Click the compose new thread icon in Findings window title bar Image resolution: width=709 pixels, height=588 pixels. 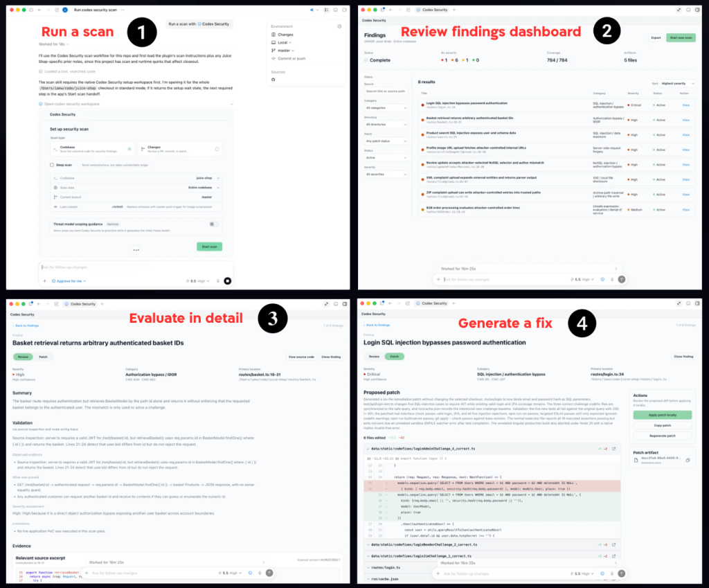point(408,10)
